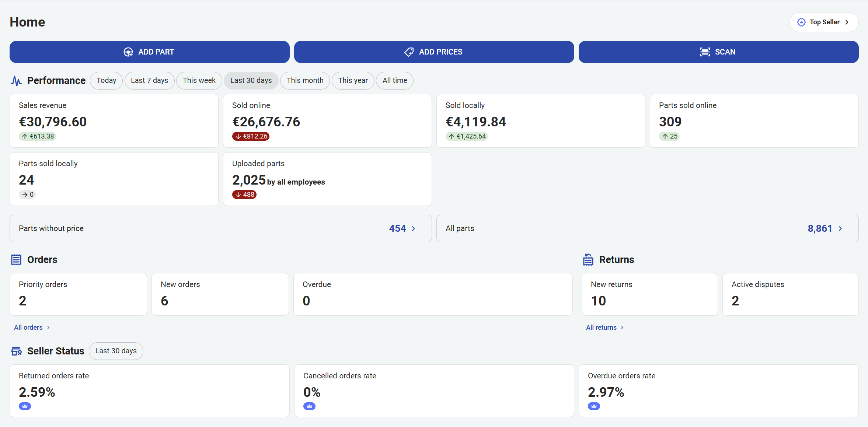Switch performance range to This week
The image size is (868, 427).
click(x=199, y=81)
